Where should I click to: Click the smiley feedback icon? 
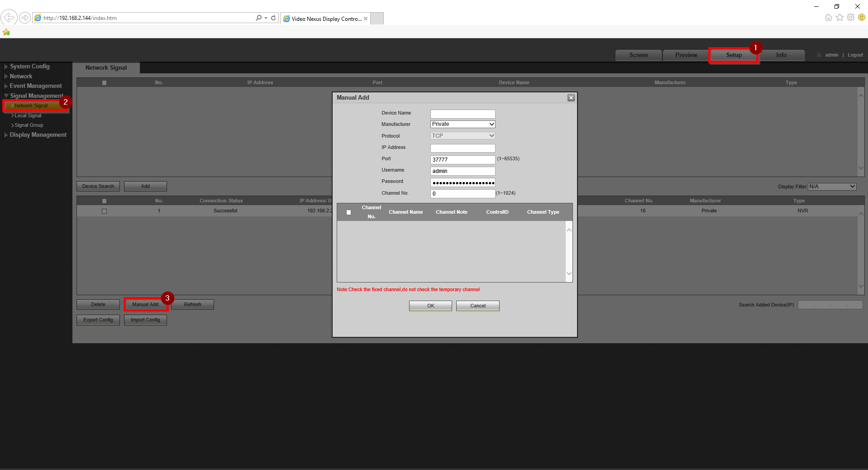[862, 17]
